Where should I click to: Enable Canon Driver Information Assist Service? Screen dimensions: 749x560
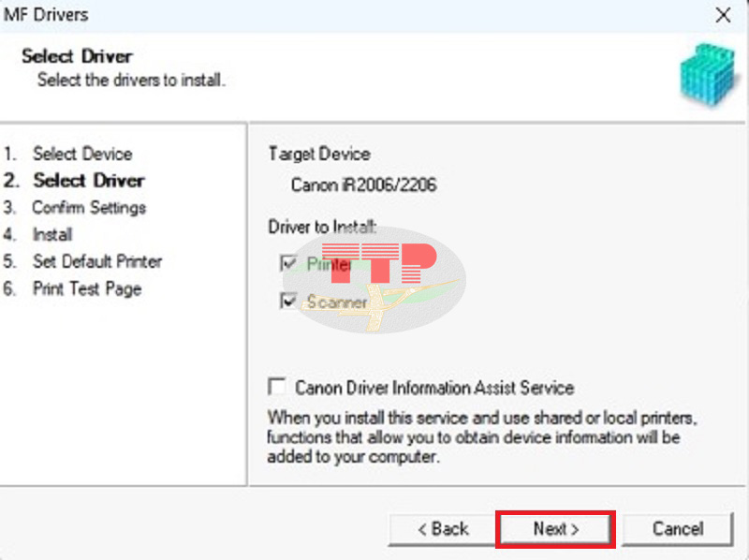click(x=276, y=386)
